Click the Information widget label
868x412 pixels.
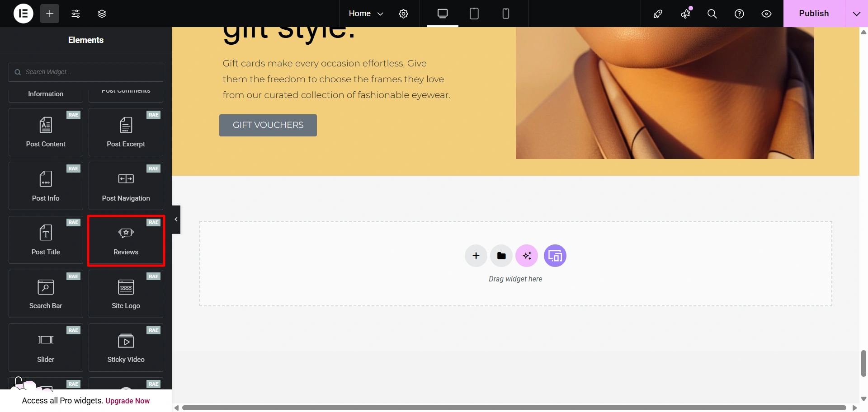pos(46,94)
